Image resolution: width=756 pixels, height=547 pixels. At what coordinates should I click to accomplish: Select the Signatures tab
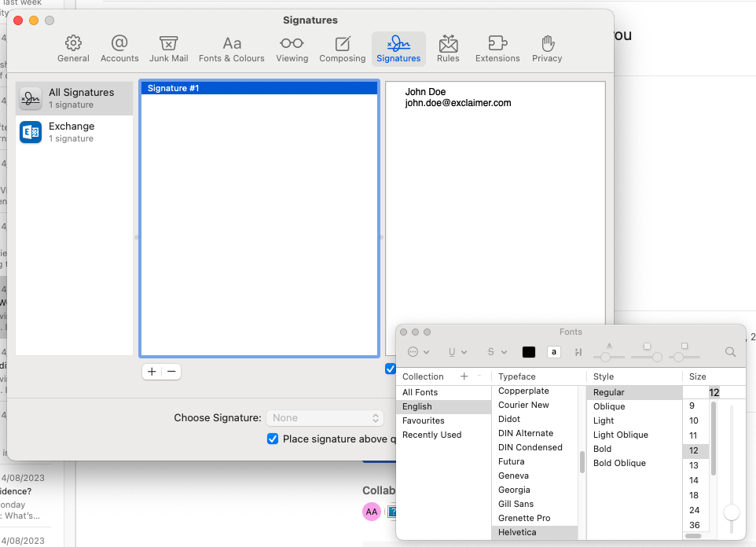pyautogui.click(x=398, y=48)
